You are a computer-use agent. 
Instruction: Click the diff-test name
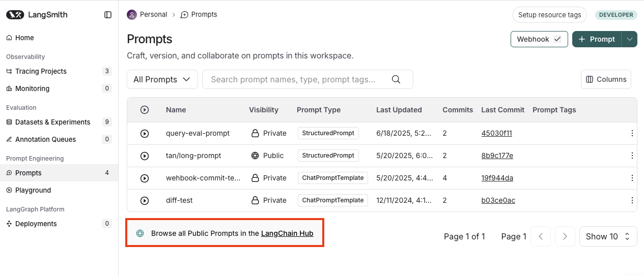tap(179, 200)
